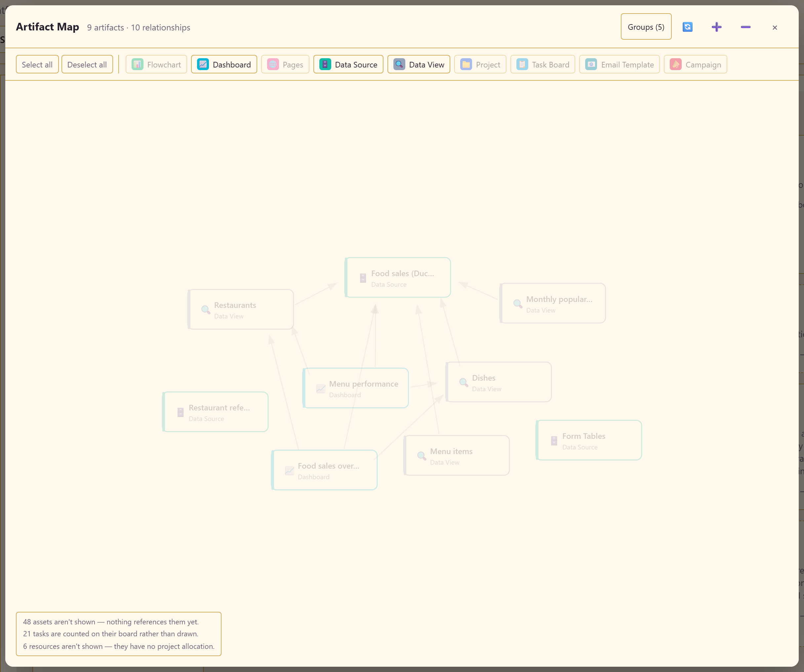Show Email Template artifacts

(x=619, y=64)
